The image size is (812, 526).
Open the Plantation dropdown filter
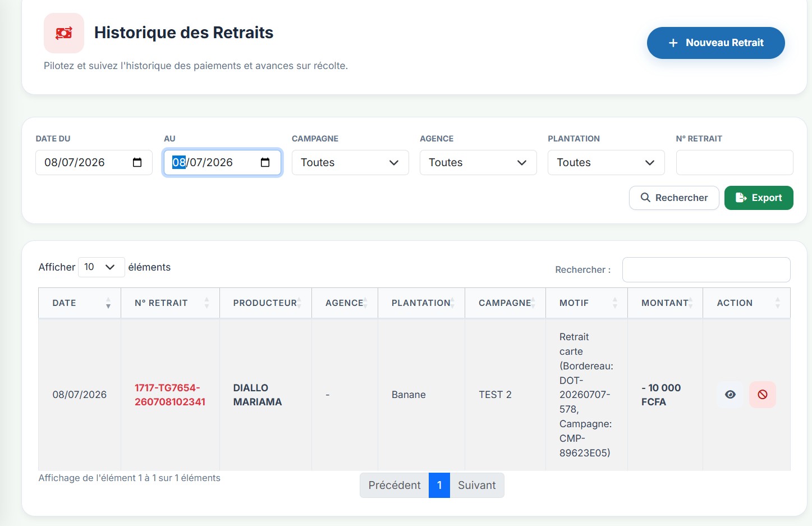606,163
